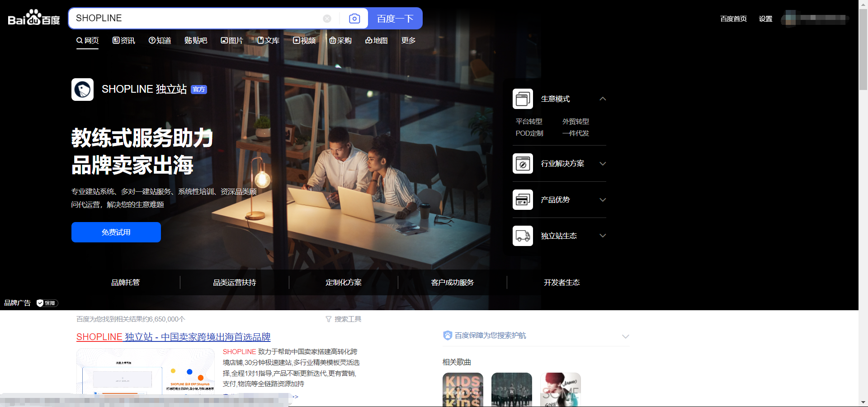Select the 视频 tab

click(x=304, y=41)
